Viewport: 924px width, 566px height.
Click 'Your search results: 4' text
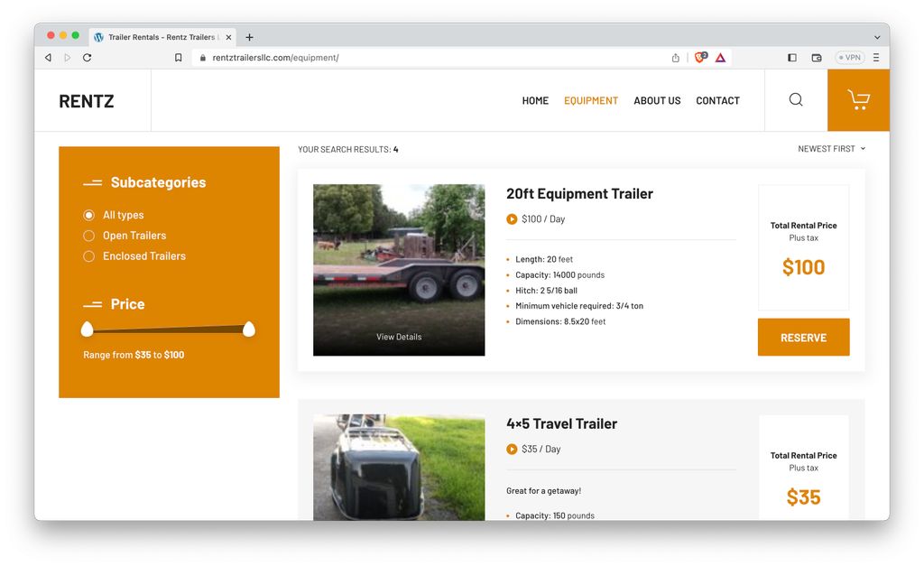tap(347, 150)
